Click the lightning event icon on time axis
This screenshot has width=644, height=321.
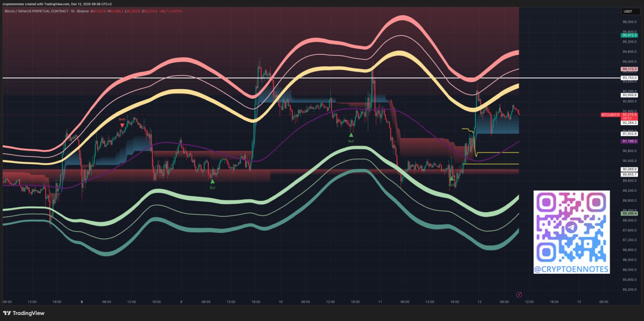pyautogui.click(x=519, y=294)
